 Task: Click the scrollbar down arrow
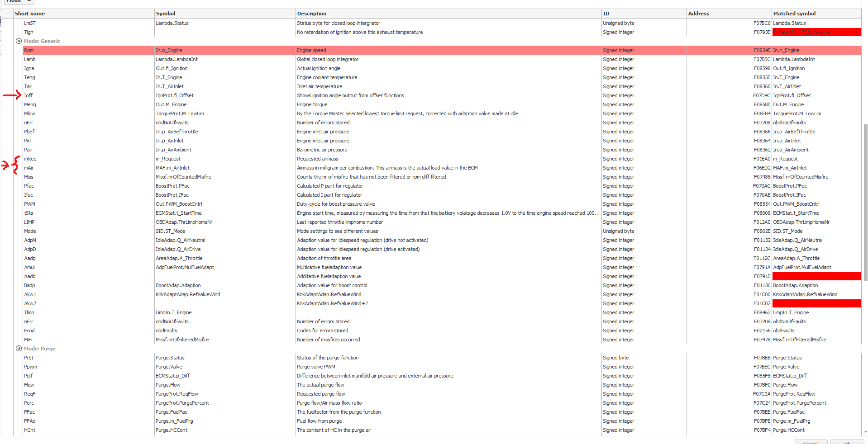pyautogui.click(x=866, y=432)
